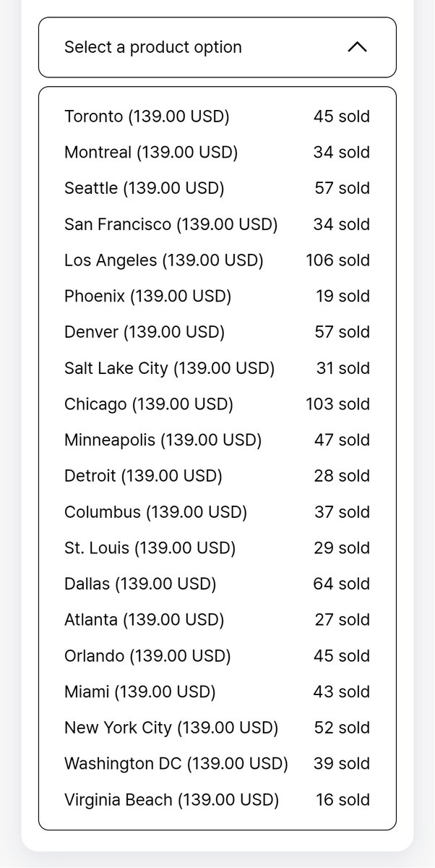The image size is (435, 868).
Task: Choose the Atlanta option
Action: (217, 620)
